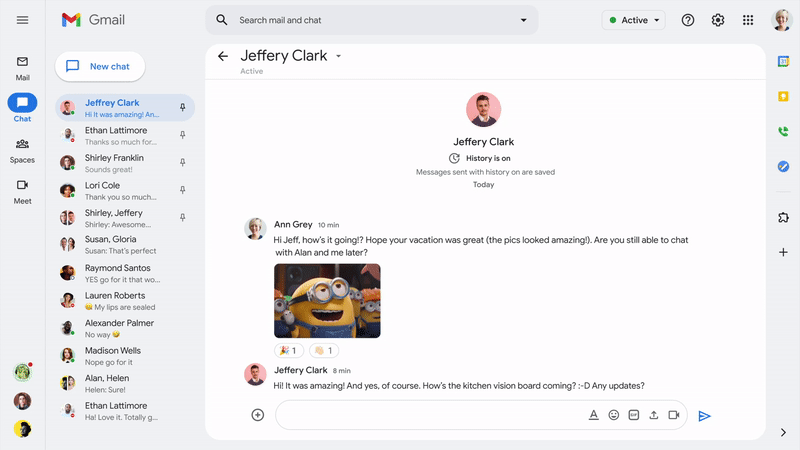Open the Jeffery Clark conversation options arrow
800x450 pixels.
tap(338, 57)
